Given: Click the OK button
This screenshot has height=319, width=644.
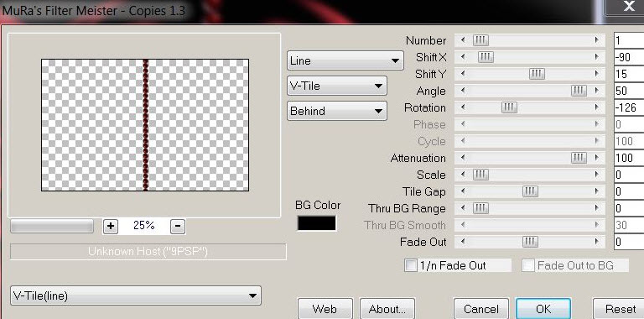Looking at the screenshot, I should (543, 309).
